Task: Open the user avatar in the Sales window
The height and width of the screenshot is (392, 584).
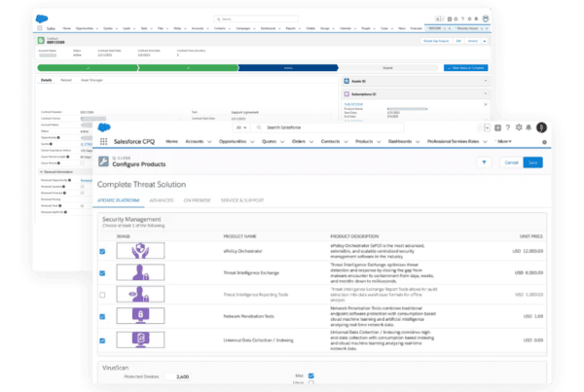Action: (486, 18)
